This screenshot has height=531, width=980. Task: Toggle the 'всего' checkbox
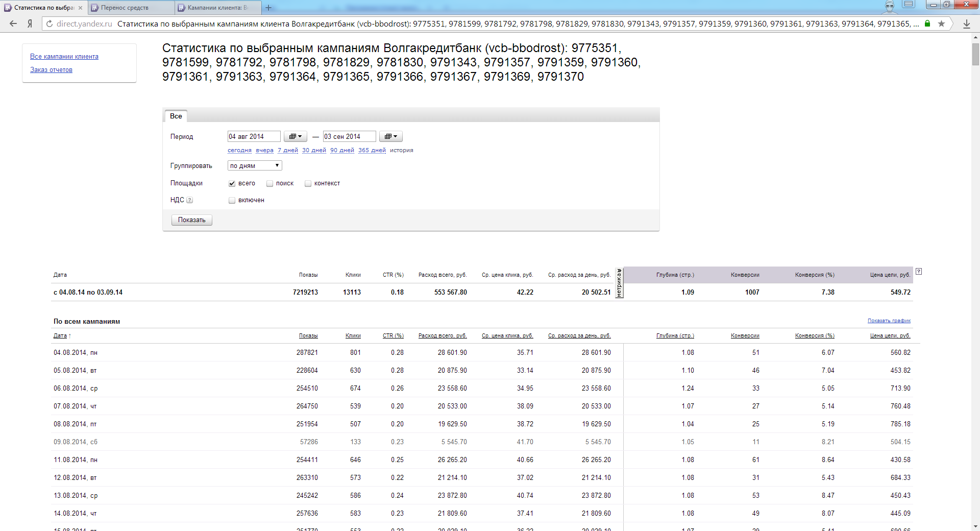(232, 183)
